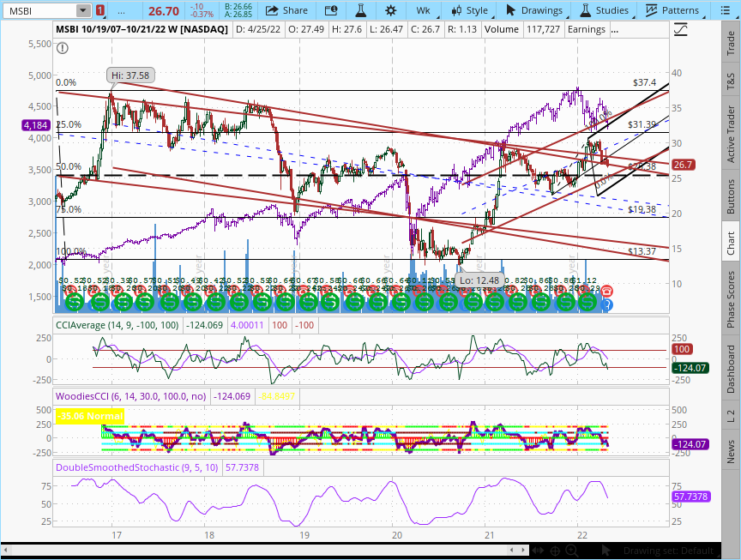Click the red symbol link number 1 box
741x560 pixels.
click(99, 10)
